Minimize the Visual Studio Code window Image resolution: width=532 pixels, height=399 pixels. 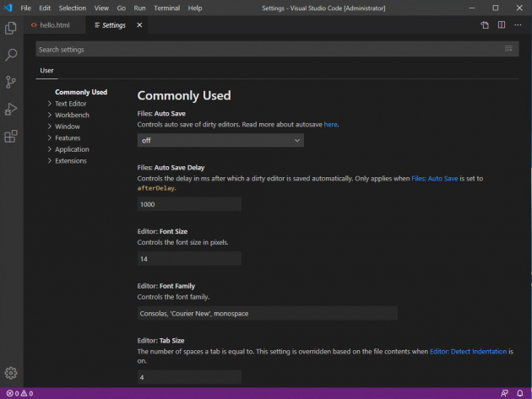tap(471, 8)
